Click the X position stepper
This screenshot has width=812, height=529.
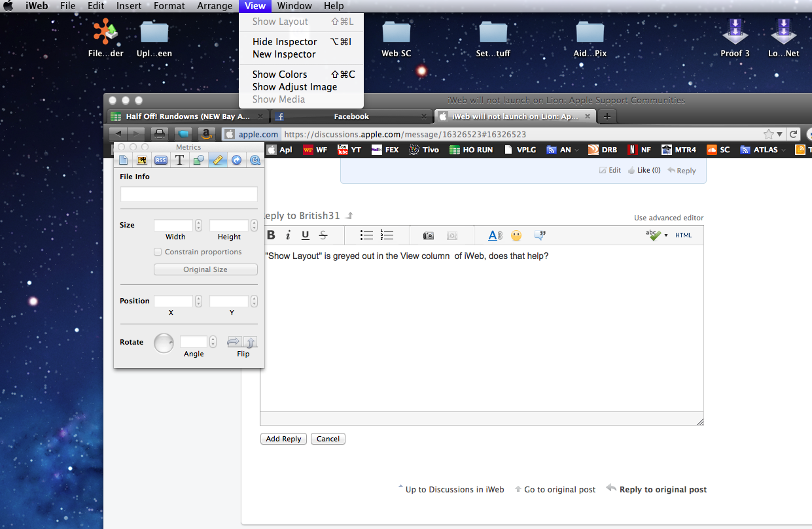click(x=198, y=301)
